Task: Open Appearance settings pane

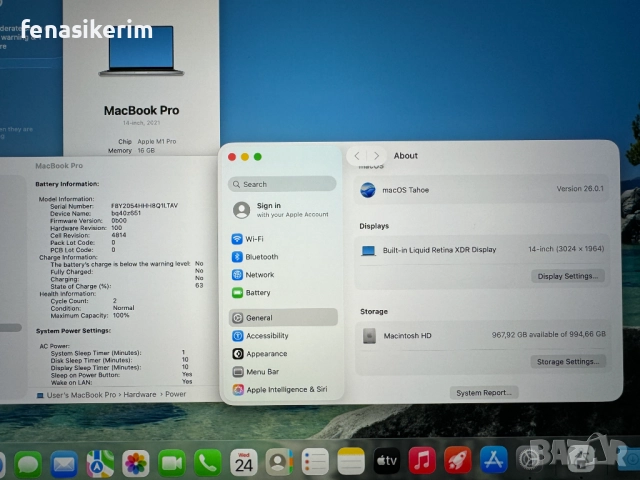Action: (283, 353)
